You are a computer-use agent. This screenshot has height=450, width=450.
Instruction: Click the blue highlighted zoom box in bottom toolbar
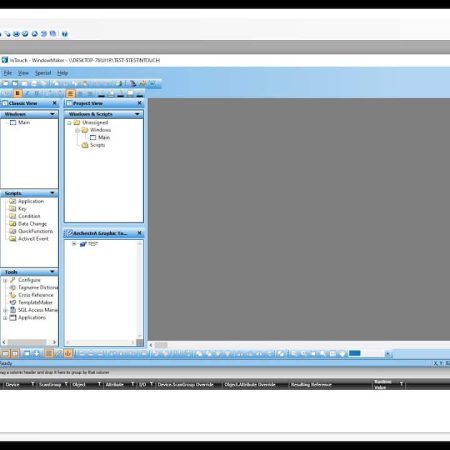(354, 353)
